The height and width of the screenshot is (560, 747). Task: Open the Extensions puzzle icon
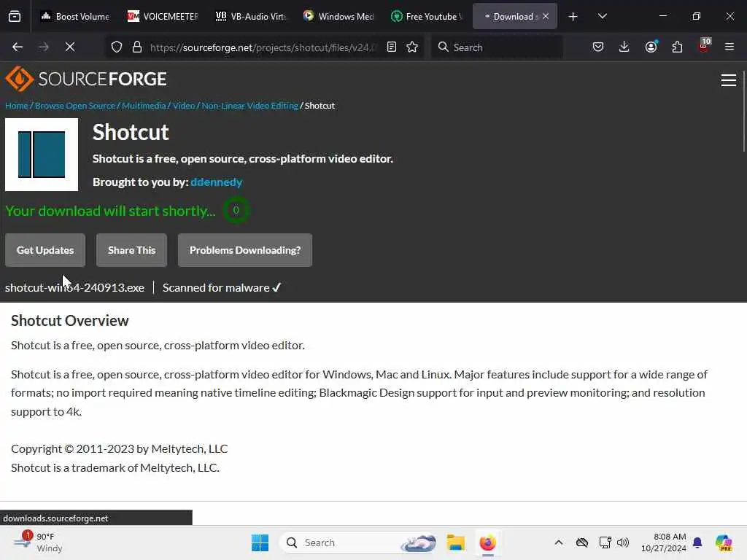pyautogui.click(x=677, y=47)
